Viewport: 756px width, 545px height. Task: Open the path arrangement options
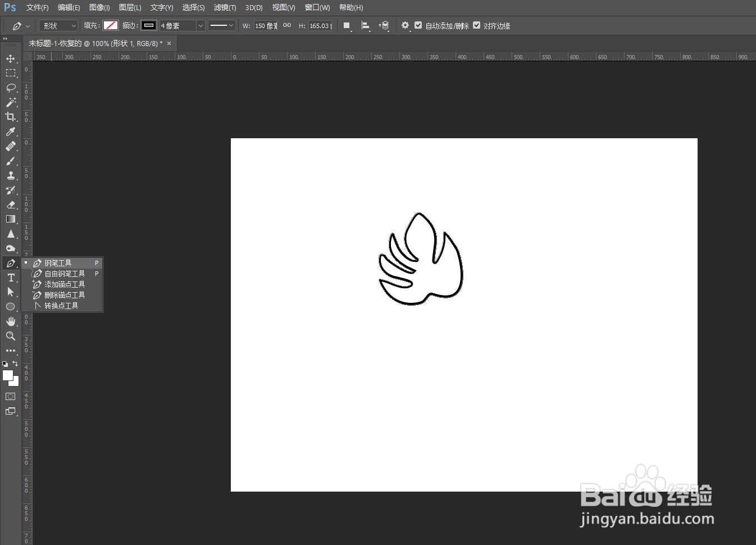click(x=384, y=26)
